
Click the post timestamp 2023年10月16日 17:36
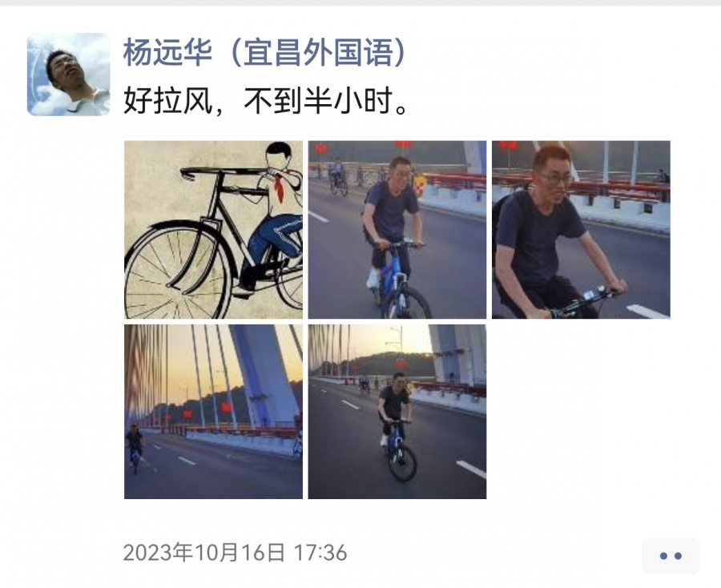(x=235, y=552)
